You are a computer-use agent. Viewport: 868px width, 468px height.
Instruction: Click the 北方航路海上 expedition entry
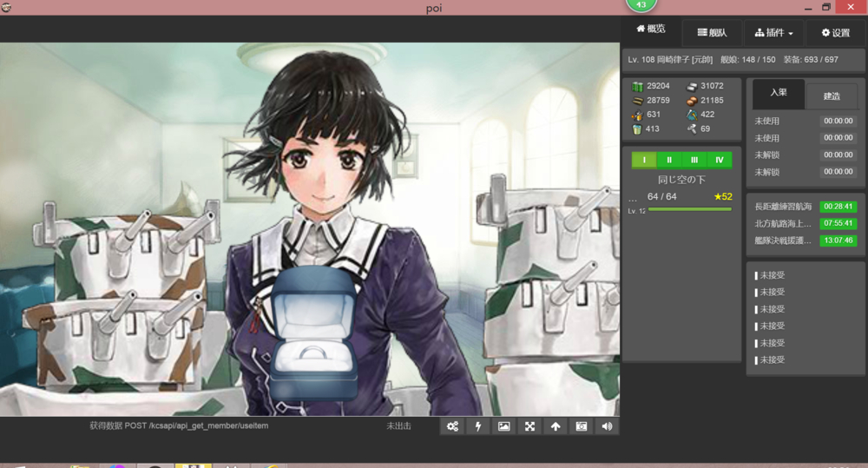[x=783, y=224]
